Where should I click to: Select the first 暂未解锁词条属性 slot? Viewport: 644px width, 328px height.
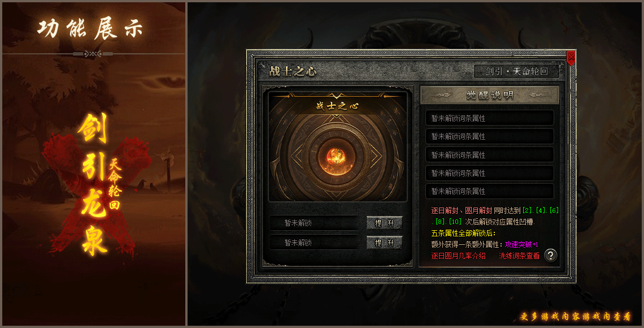click(x=490, y=118)
